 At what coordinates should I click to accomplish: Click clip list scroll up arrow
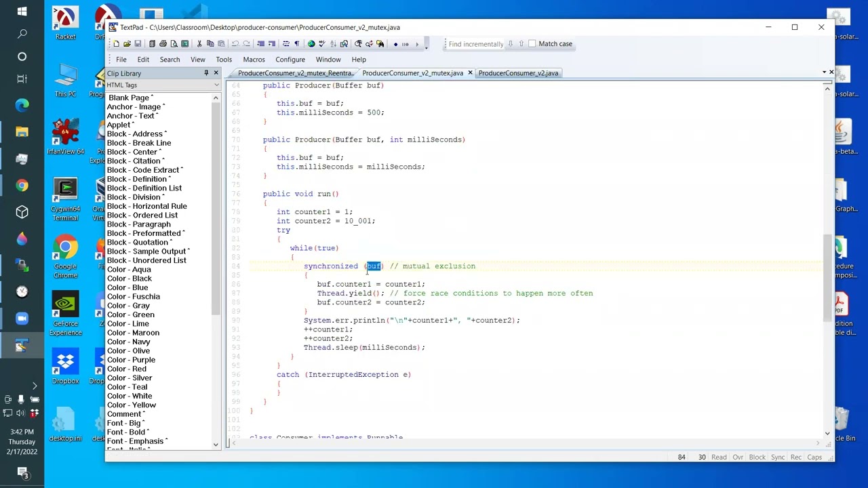(216, 98)
